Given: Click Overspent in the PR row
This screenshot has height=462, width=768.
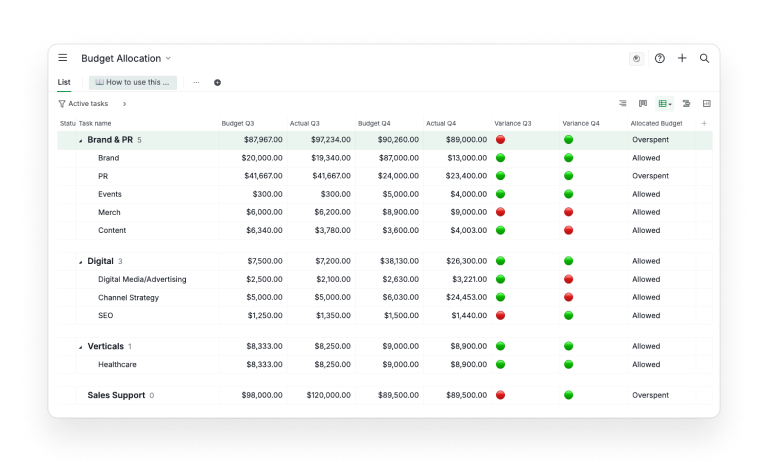Looking at the screenshot, I should click(x=650, y=176).
